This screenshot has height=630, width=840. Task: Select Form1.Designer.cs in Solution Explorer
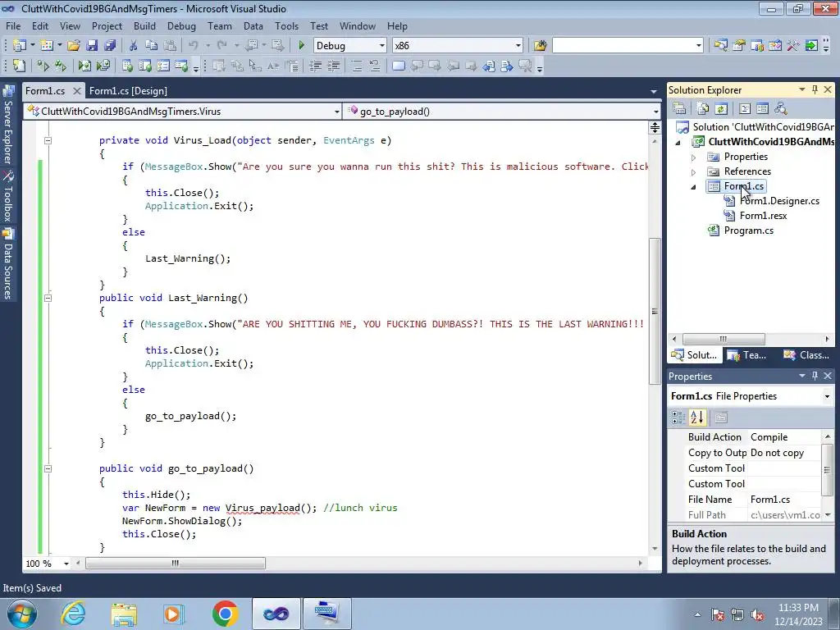[779, 201]
